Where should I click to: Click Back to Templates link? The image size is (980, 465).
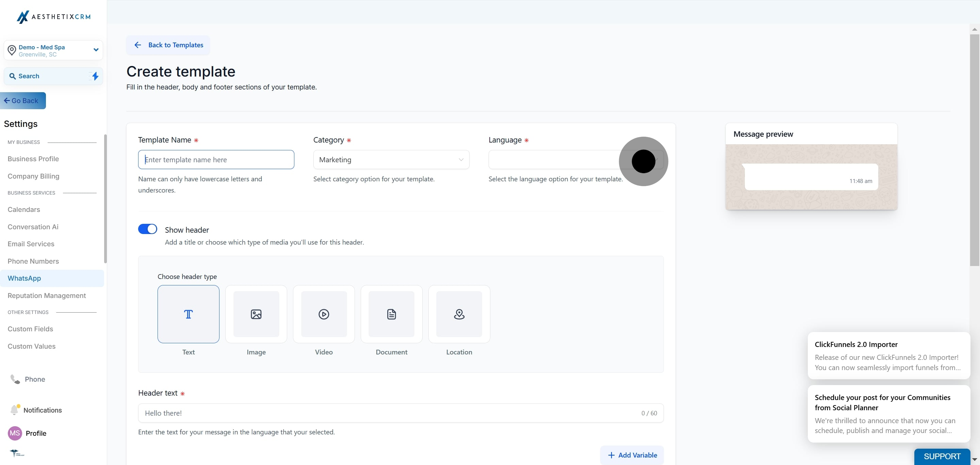pyautogui.click(x=168, y=45)
